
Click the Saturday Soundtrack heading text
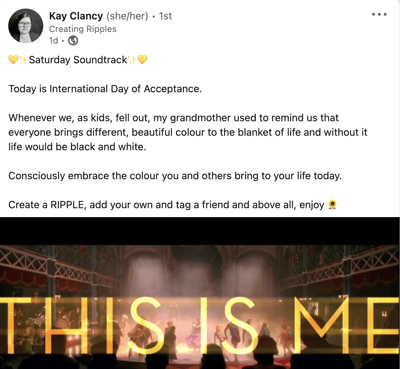[x=78, y=60]
